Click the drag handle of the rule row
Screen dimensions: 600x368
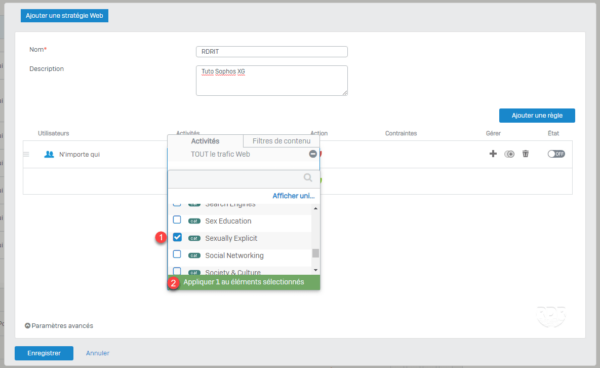click(26, 154)
